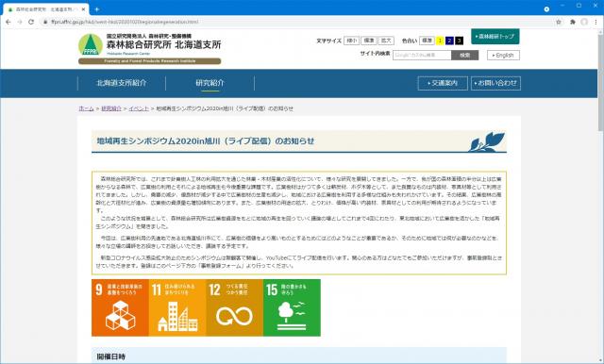Click the SDG goal 15 icon

coord(292,307)
